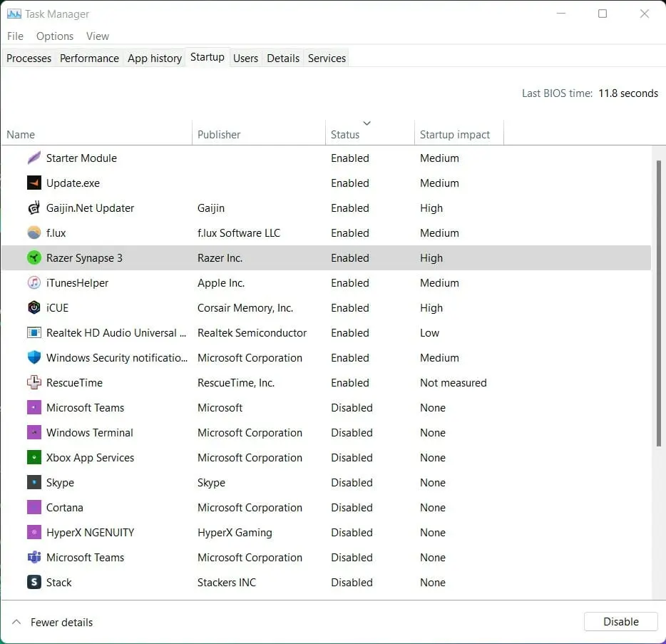This screenshot has height=644, width=666.
Task: Open the Options menu
Action: [54, 36]
